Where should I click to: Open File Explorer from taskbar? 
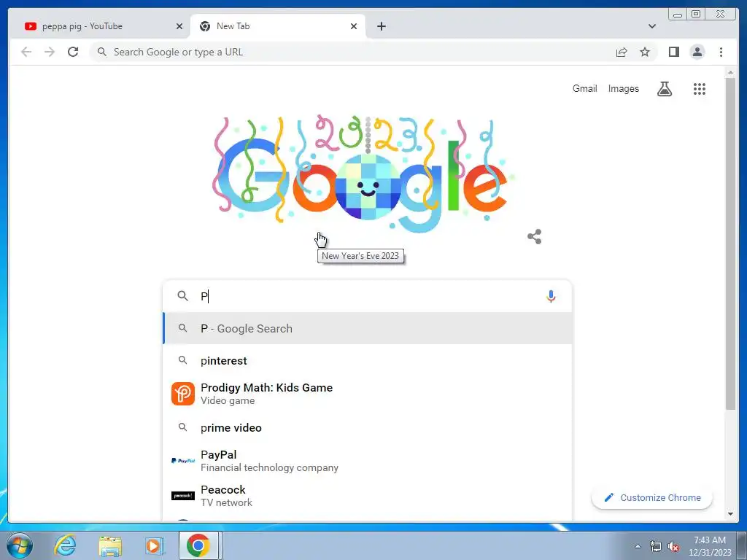(x=109, y=545)
